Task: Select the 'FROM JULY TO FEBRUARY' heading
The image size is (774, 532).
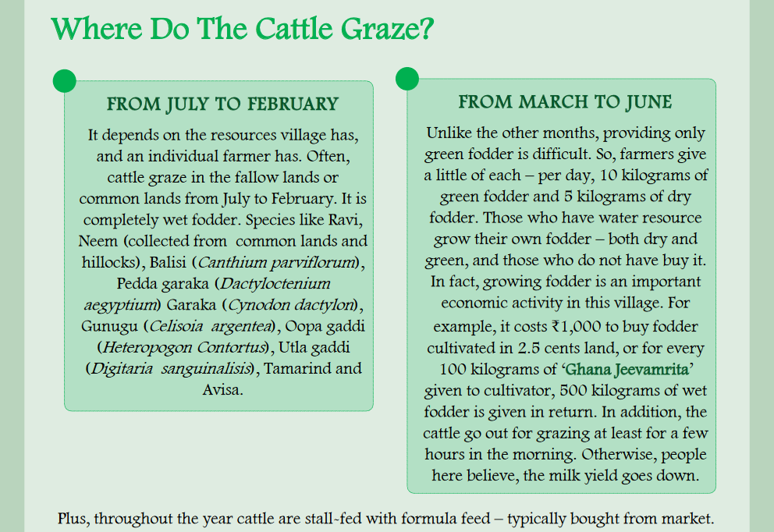Action: [x=222, y=105]
